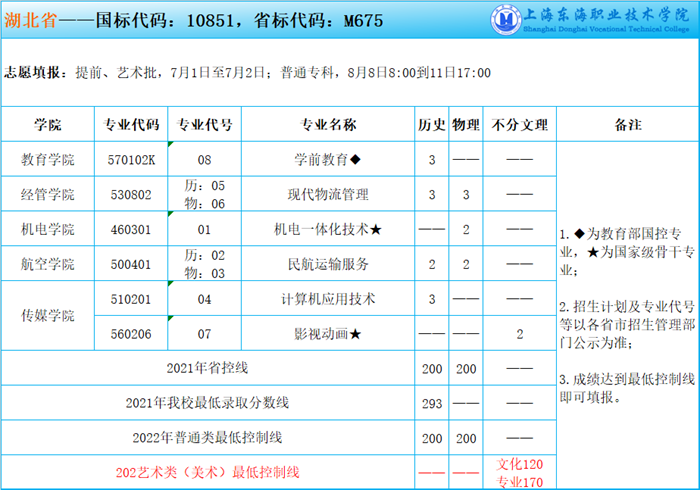
Task: Select the 现代物流管理 major cell
Action: click(327, 194)
